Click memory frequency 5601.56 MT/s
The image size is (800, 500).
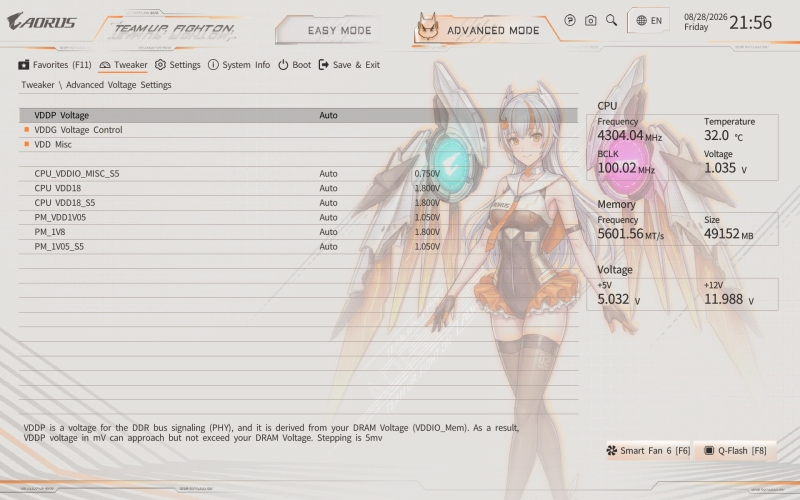click(631, 234)
